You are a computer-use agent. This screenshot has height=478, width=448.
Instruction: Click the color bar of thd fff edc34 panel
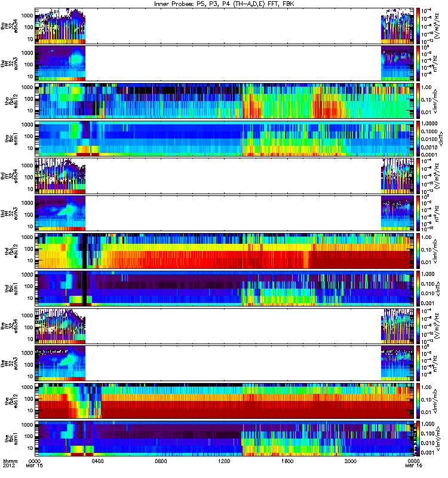(418, 176)
